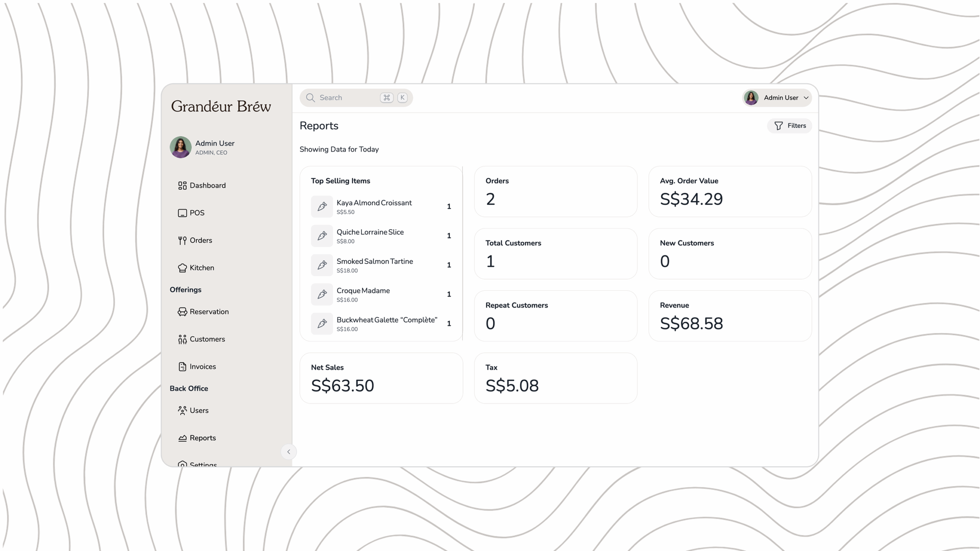The width and height of the screenshot is (980, 551).
Task: Click the Users group icon
Action: pyautogui.click(x=182, y=411)
